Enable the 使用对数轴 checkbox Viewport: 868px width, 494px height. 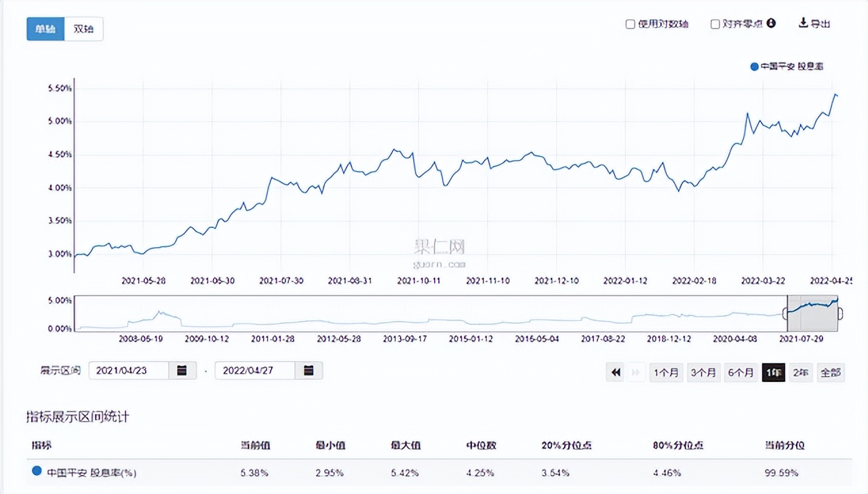630,23
